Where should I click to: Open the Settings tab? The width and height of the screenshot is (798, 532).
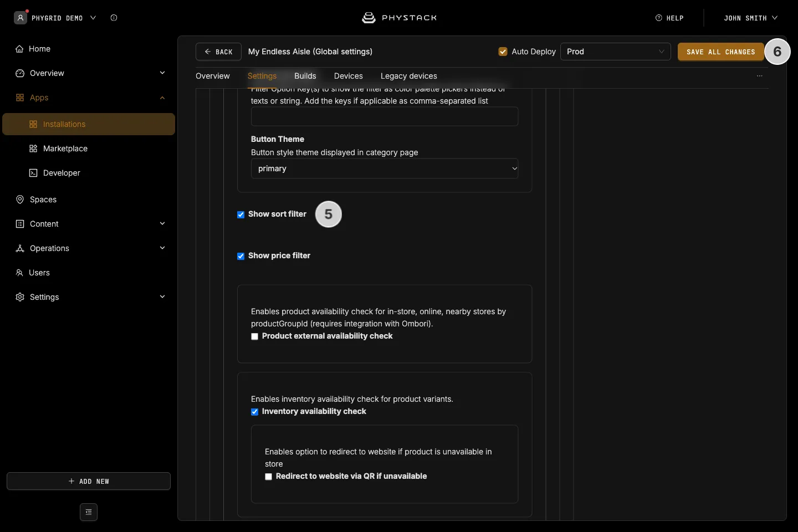(x=262, y=76)
